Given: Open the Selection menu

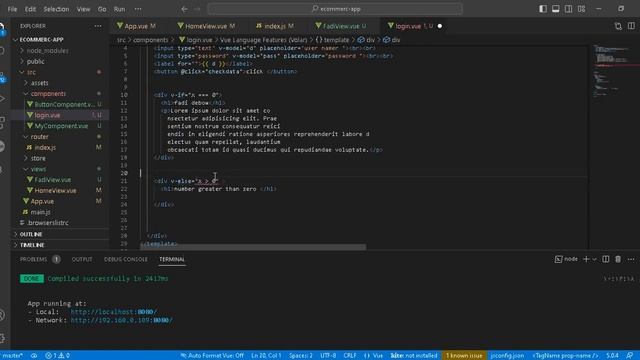Looking at the screenshot, I should point(56,9).
